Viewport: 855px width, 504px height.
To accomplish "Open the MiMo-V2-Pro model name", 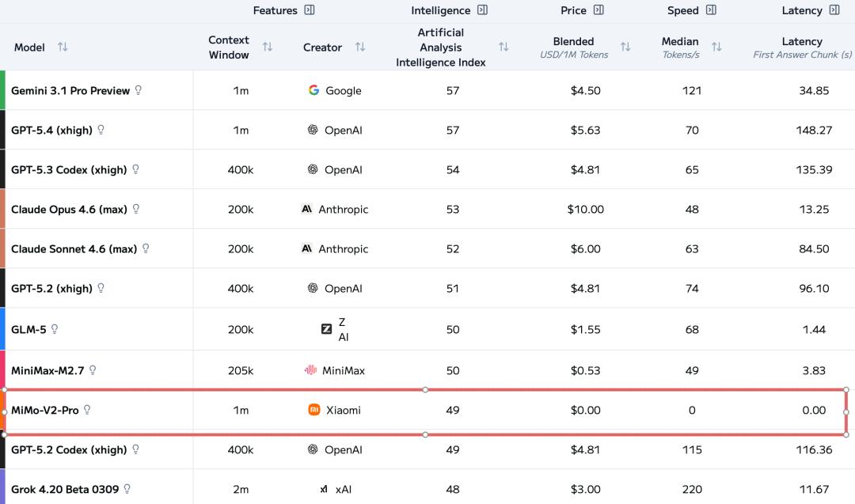I will [x=45, y=410].
